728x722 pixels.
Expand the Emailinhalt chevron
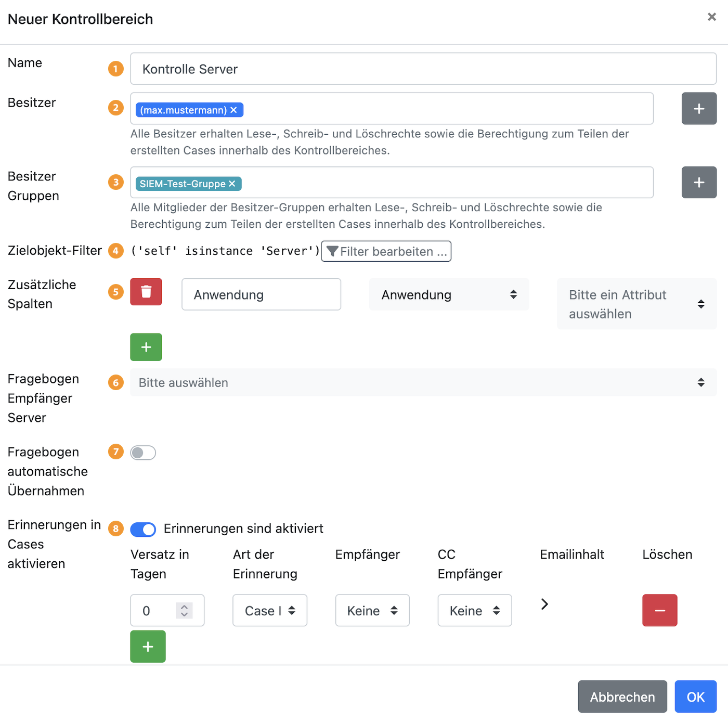click(x=544, y=604)
